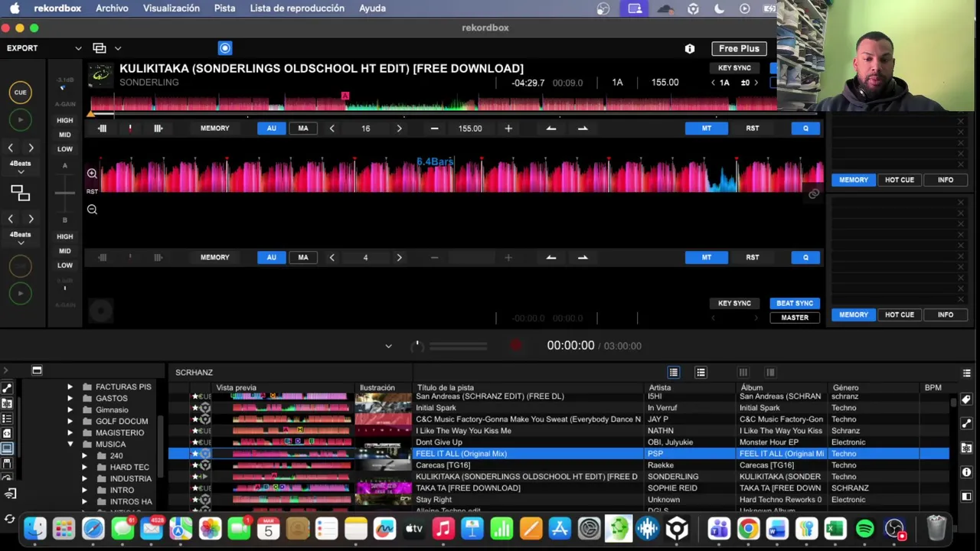Expand the GOLF DOCUM folder
This screenshot has width=980, height=551.
tap(70, 422)
